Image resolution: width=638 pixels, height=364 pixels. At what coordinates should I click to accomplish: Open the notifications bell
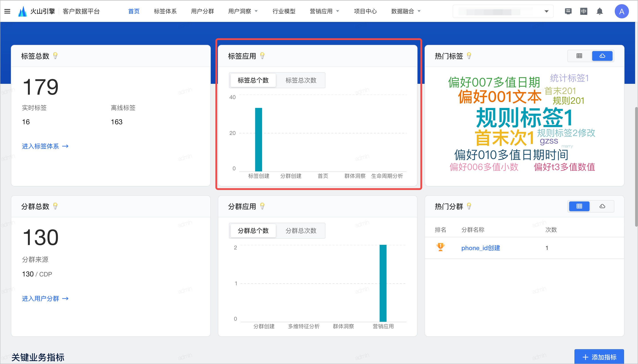tap(599, 11)
